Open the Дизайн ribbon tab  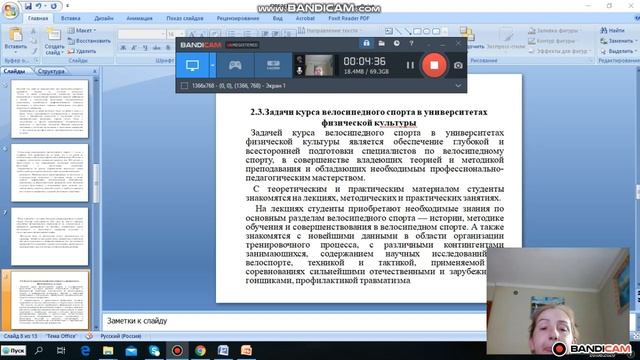pyautogui.click(x=104, y=18)
